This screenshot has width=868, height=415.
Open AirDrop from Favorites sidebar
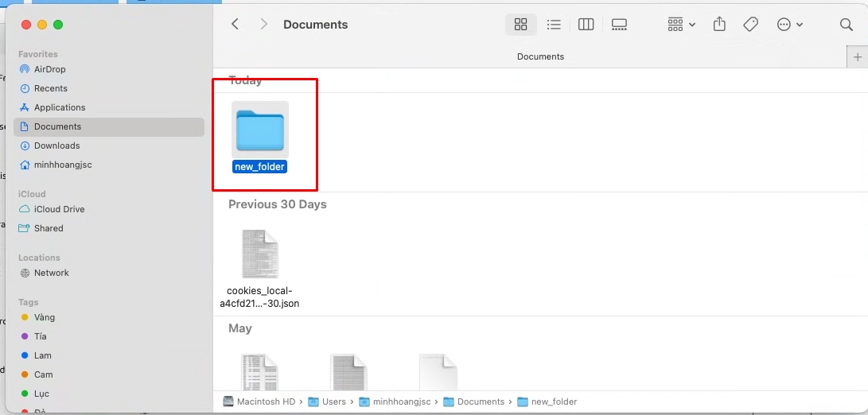pyautogui.click(x=49, y=69)
